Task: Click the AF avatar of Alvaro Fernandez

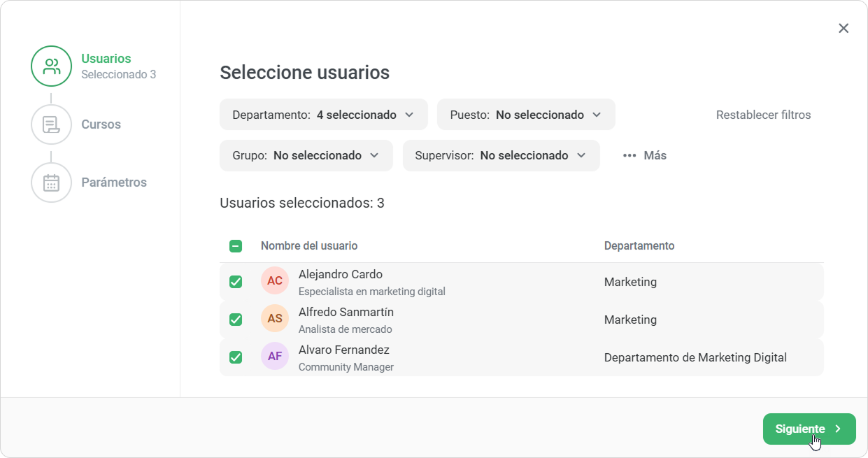Action: click(275, 357)
